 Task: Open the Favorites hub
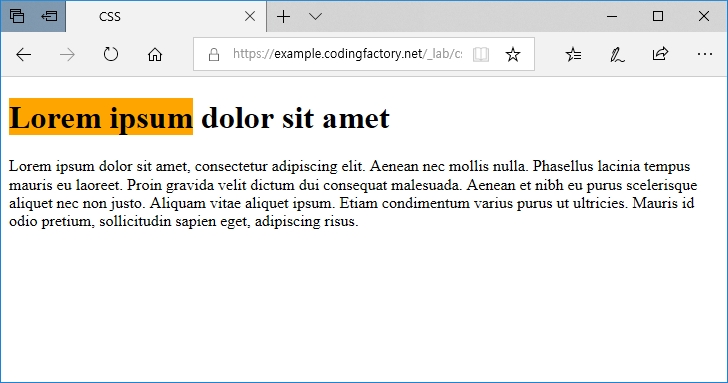[573, 54]
